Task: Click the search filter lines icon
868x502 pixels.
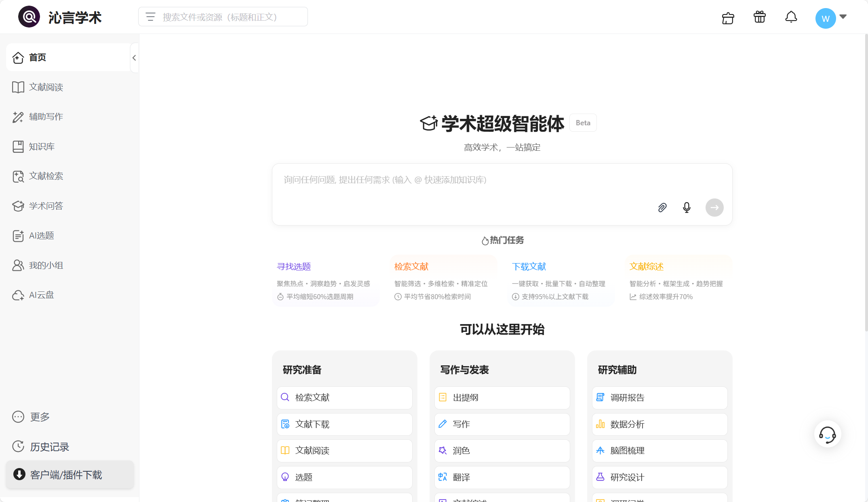Action: click(x=150, y=17)
